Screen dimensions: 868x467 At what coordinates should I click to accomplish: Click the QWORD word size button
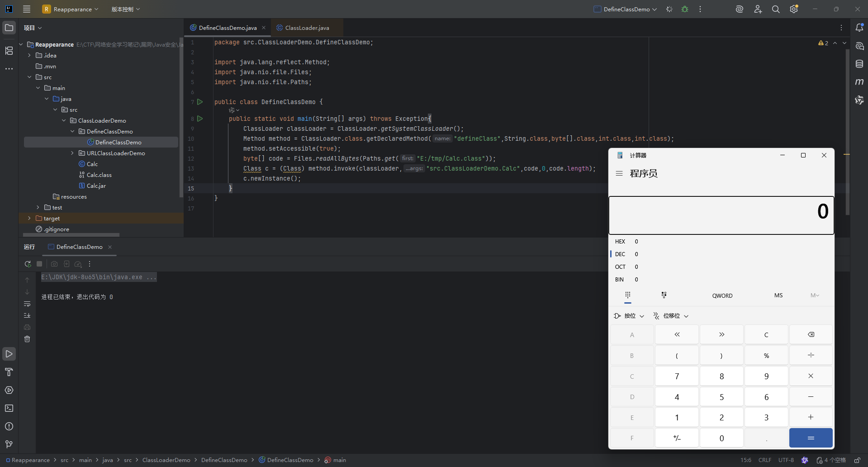click(722, 295)
